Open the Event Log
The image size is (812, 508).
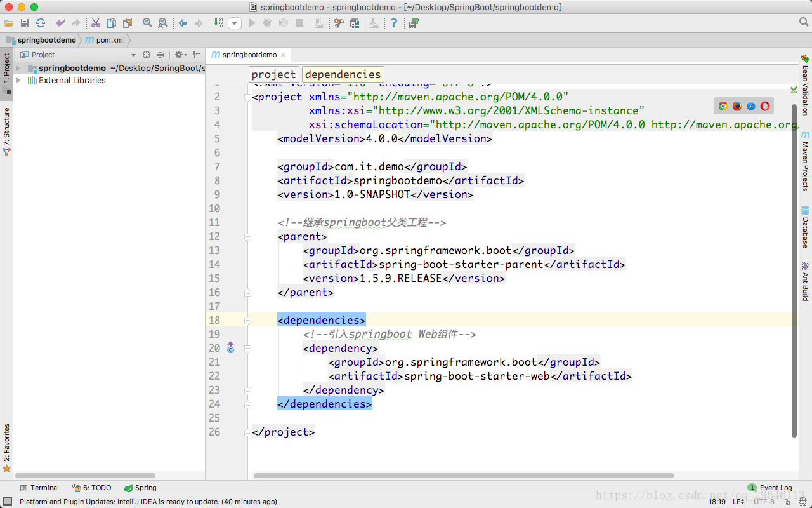pos(769,488)
